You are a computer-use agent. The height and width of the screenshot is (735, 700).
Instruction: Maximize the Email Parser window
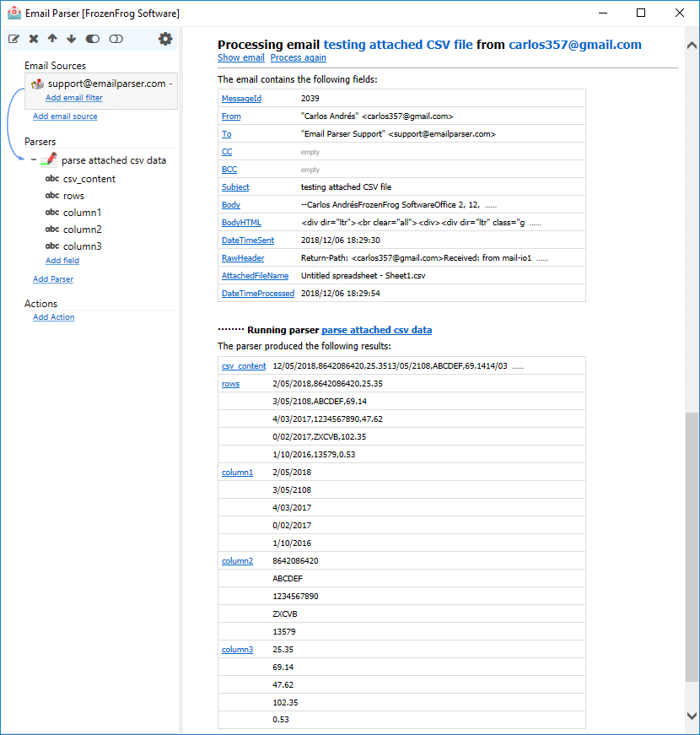point(641,14)
